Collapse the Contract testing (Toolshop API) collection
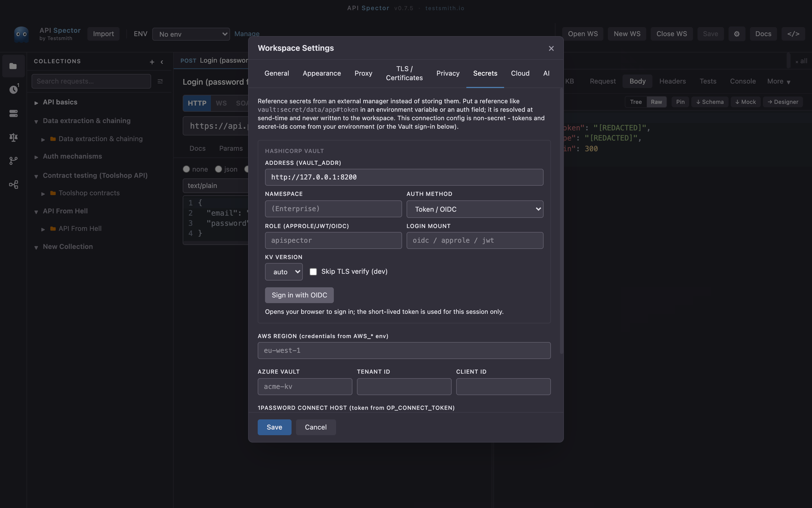 36,176
